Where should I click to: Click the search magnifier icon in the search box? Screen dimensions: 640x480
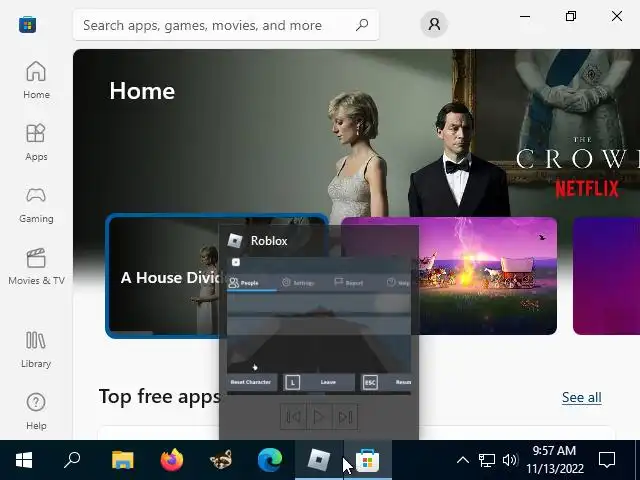(362, 25)
